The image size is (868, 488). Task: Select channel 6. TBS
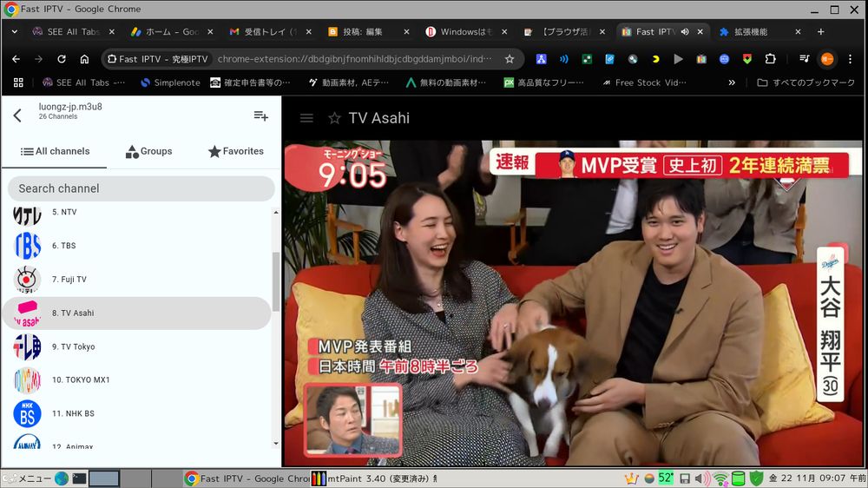click(137, 246)
